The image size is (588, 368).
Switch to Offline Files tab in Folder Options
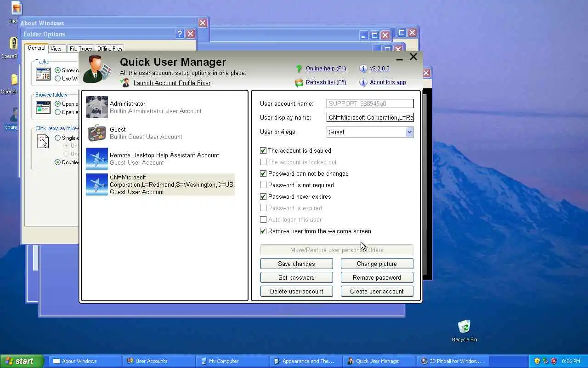(110, 49)
